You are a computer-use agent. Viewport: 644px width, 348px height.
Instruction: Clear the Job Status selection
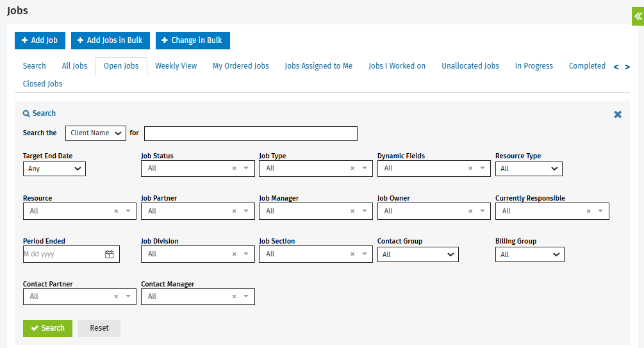(234, 168)
